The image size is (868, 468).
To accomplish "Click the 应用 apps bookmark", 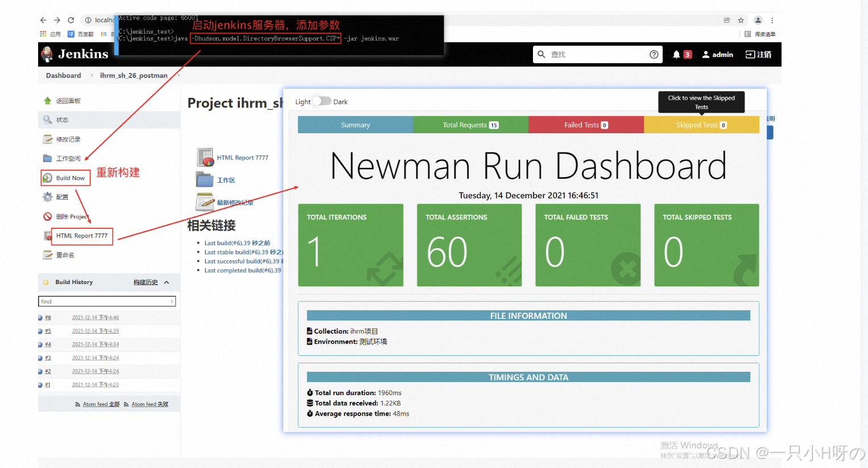I will pos(50,34).
